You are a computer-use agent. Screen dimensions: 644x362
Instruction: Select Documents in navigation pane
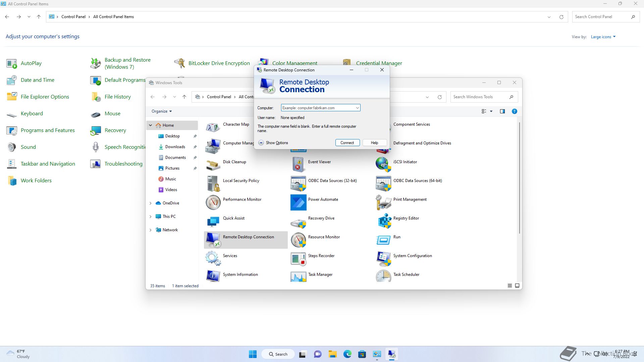[175, 158]
